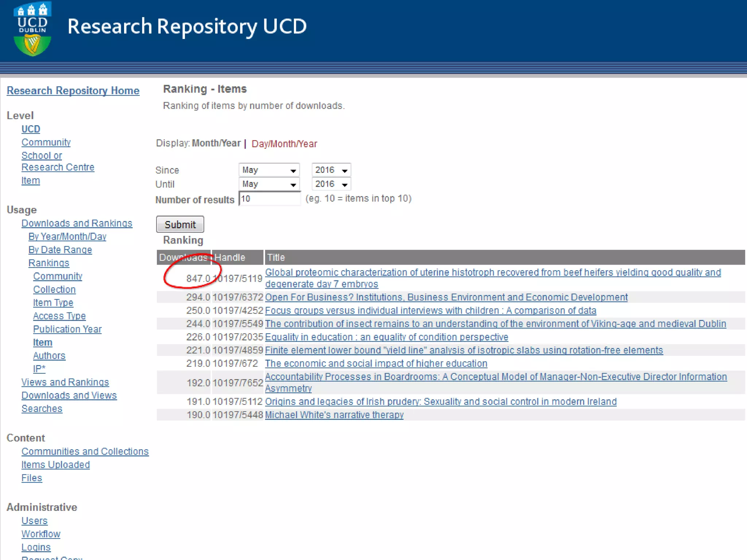Open Equality in education item title
Viewport: 747px width, 560px height.
386,337
